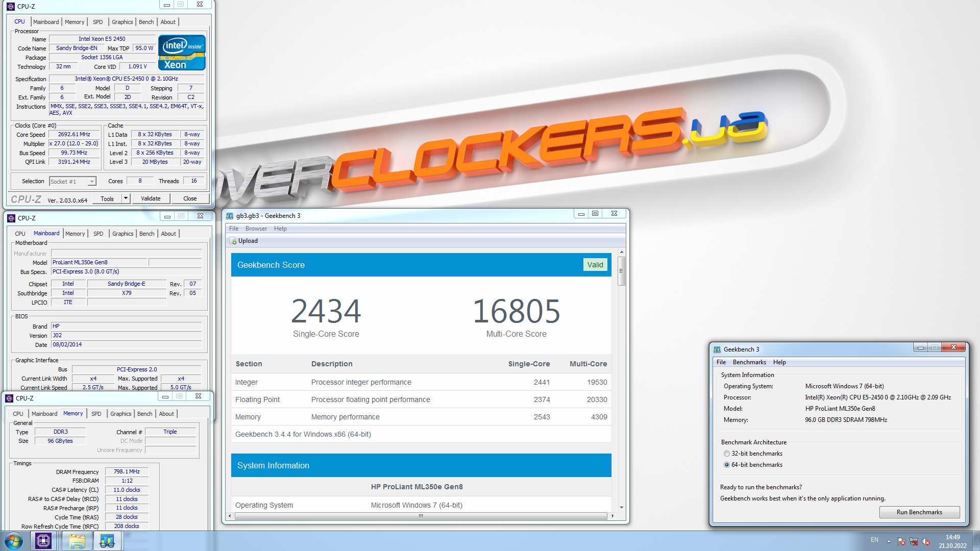Viewport: 980px width, 551px height.
Task: Open Windows Start menu orb
Action: coord(14,541)
